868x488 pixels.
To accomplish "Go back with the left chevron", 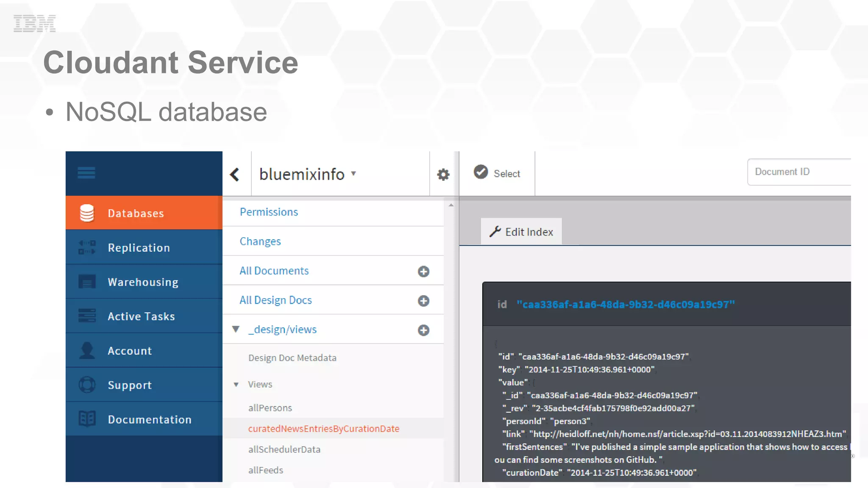I will pos(235,174).
